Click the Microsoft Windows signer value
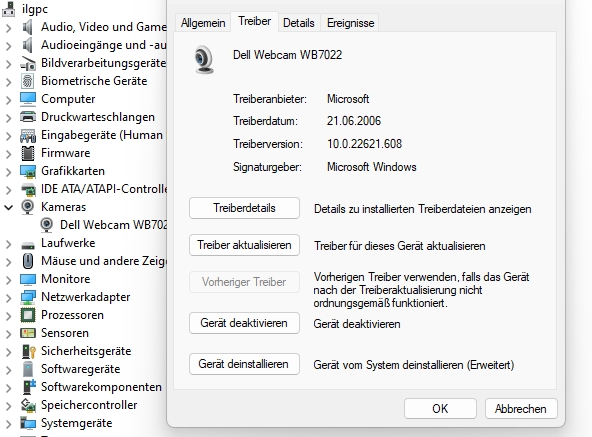This screenshot has width=592, height=437. (x=372, y=167)
